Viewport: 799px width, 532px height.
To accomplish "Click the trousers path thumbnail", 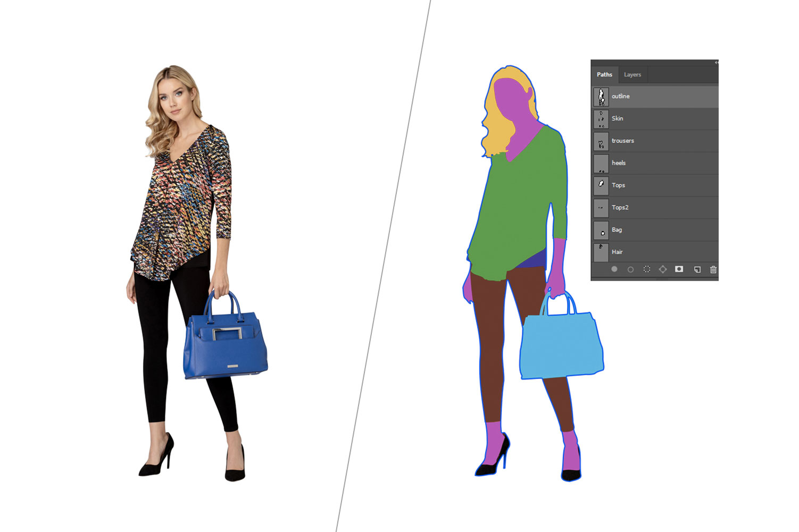I will (601, 141).
